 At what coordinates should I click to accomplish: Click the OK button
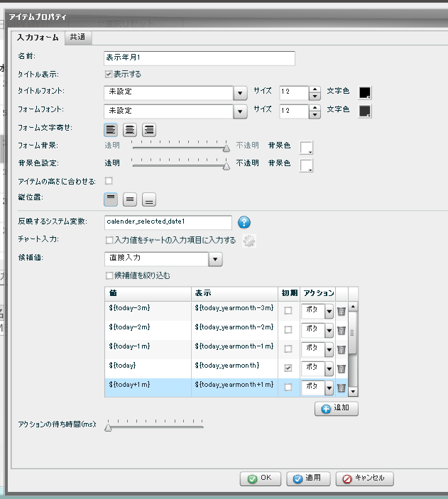coord(261,478)
